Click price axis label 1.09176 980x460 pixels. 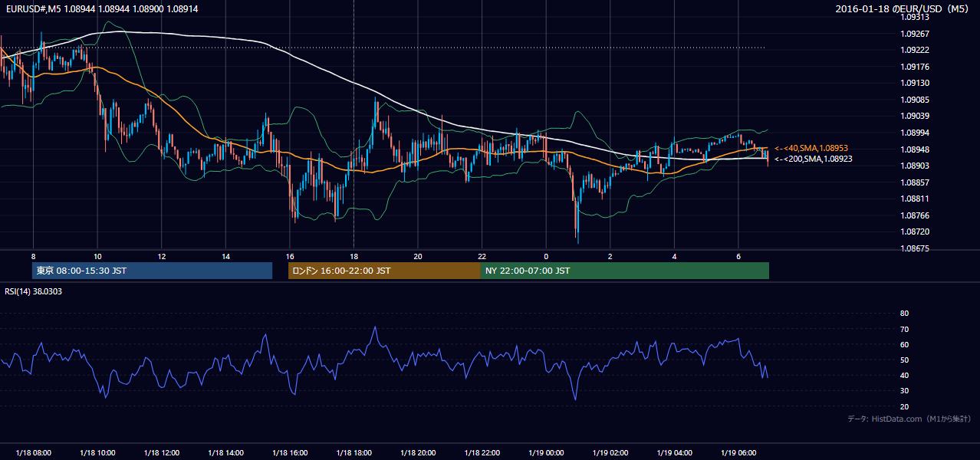(914, 67)
